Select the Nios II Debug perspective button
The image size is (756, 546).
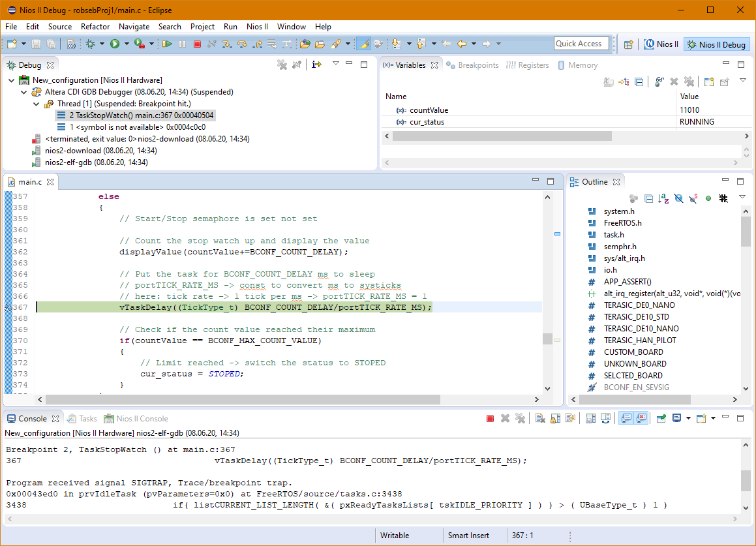point(716,44)
